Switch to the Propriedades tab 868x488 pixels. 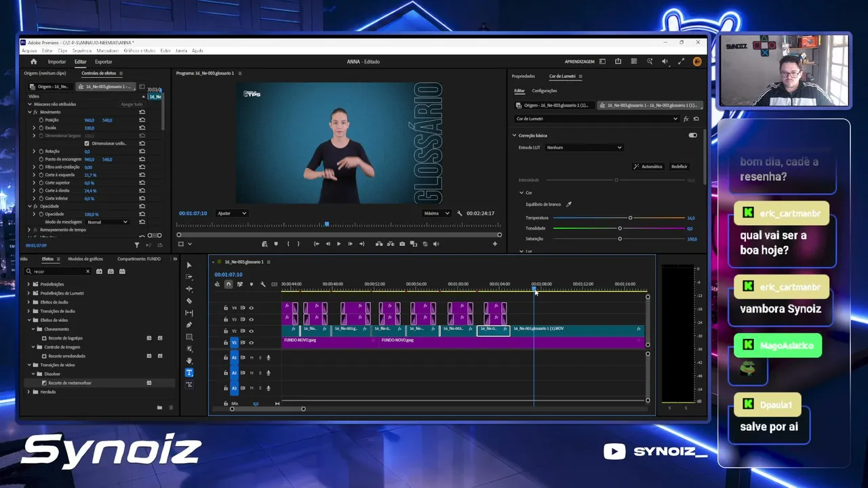tap(524, 77)
